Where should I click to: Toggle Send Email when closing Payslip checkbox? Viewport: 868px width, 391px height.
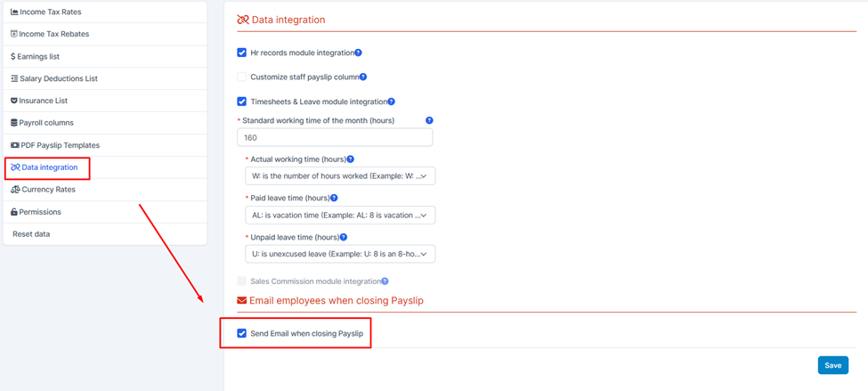(x=241, y=333)
